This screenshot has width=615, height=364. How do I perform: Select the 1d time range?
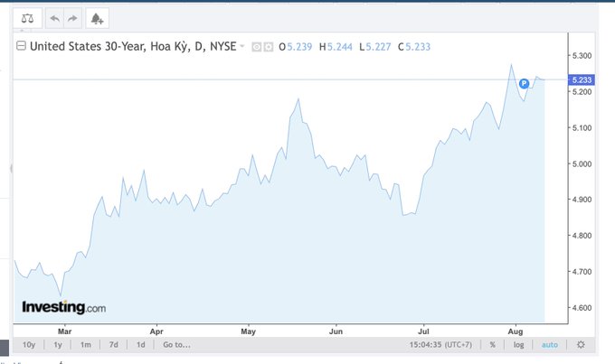pos(140,345)
